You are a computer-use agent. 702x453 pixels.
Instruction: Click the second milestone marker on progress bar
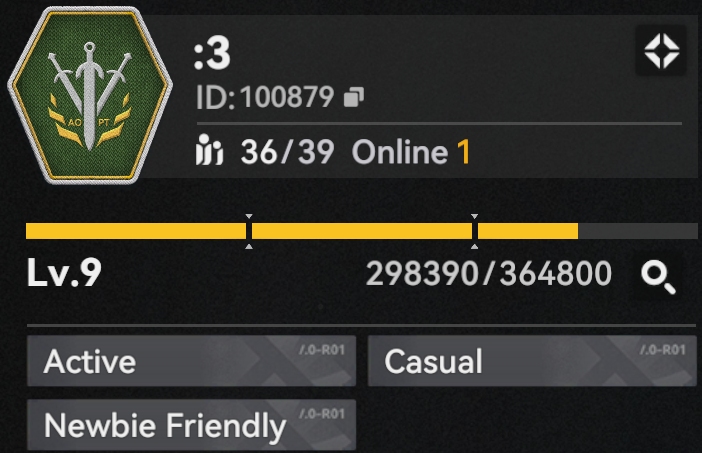click(x=475, y=231)
